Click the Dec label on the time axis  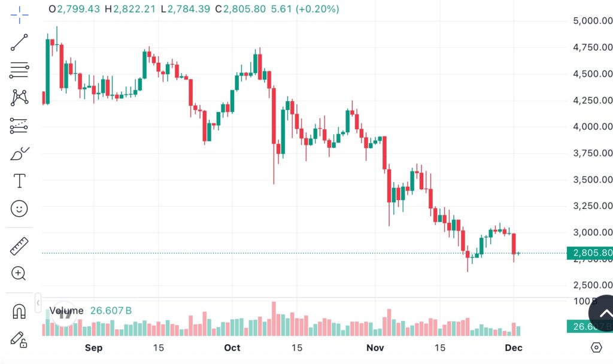click(x=513, y=348)
